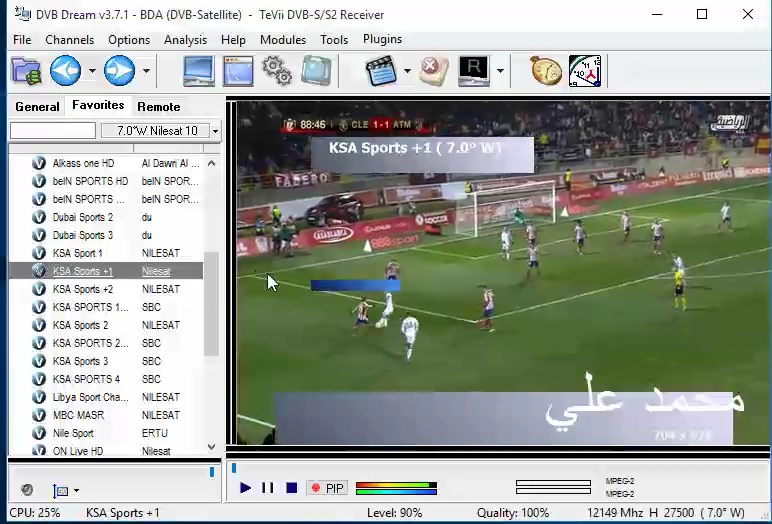Click the stop recording red X icon
Viewport: 772px width, 524px height.
coord(434,71)
